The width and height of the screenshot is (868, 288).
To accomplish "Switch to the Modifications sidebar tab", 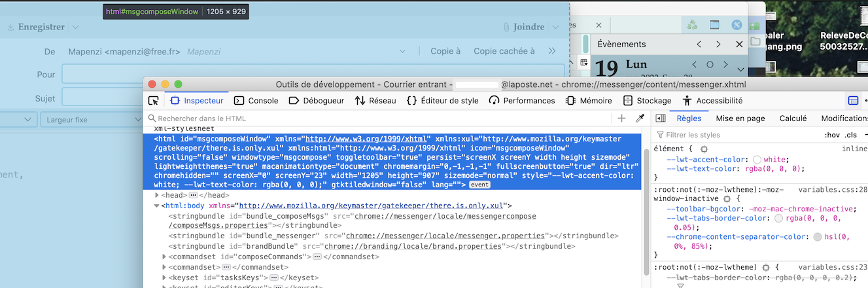I will point(844,118).
